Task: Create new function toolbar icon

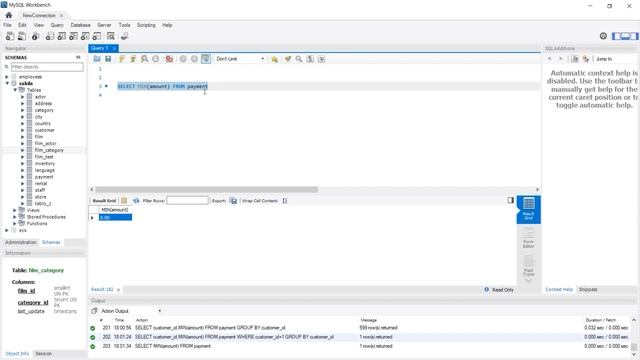Action: (97, 36)
